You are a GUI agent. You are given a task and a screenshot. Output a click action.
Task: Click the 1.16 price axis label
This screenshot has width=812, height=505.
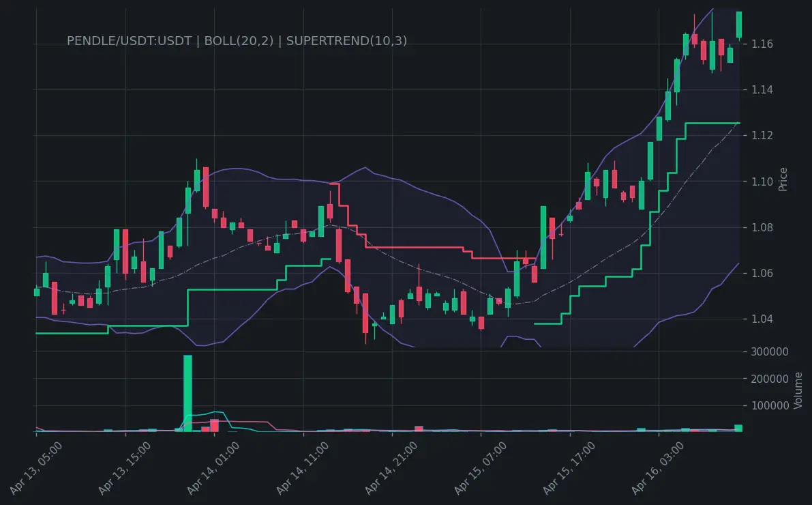click(762, 44)
